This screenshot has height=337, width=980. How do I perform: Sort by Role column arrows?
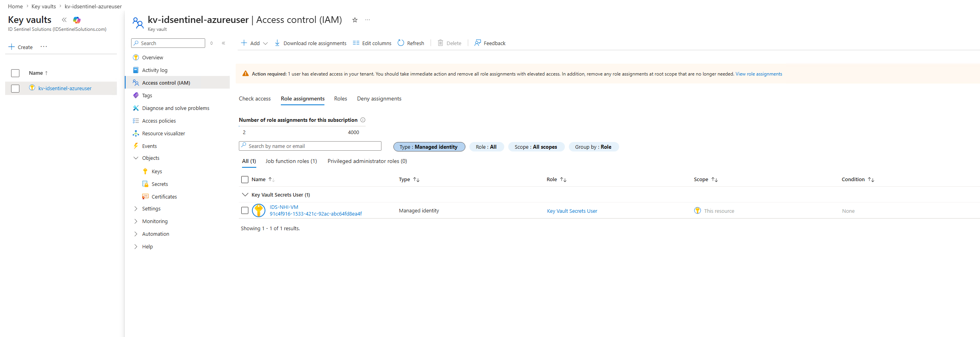click(x=563, y=180)
